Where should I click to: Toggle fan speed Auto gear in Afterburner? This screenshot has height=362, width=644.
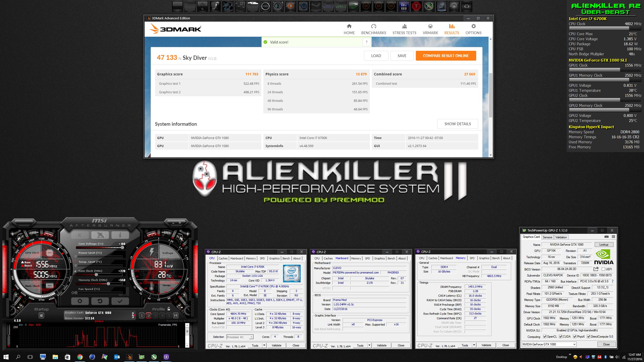(73, 293)
